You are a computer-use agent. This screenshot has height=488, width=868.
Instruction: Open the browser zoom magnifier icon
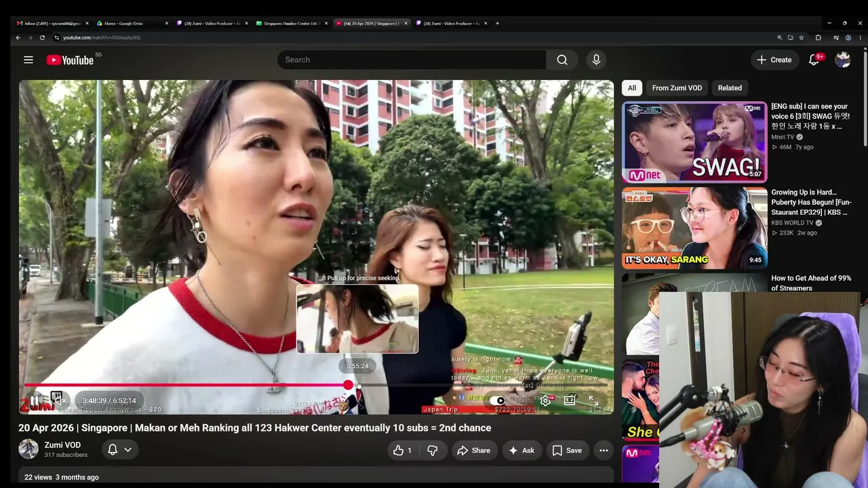pyautogui.click(x=780, y=37)
